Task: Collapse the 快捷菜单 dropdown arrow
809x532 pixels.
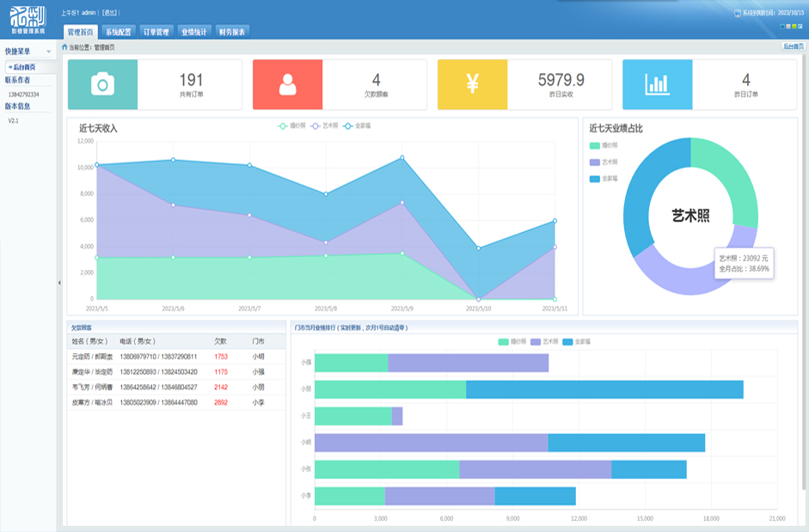Action: pyautogui.click(x=49, y=52)
